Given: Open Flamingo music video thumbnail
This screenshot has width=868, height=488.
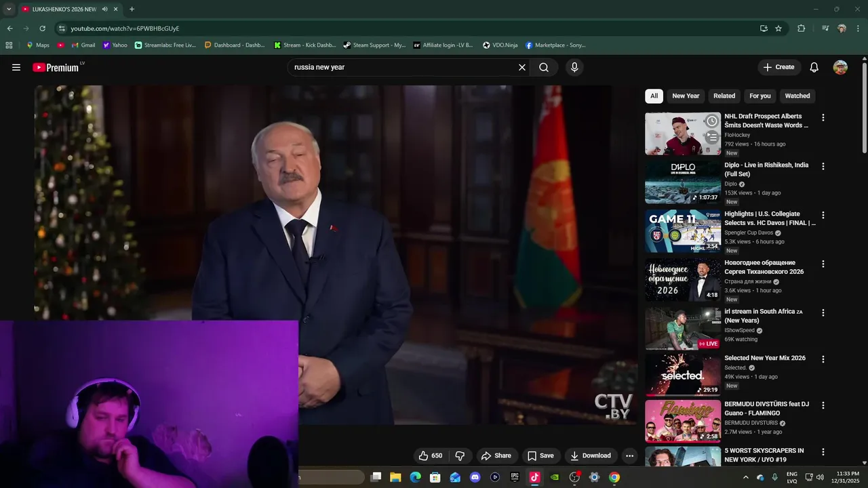Looking at the screenshot, I should pos(683,421).
